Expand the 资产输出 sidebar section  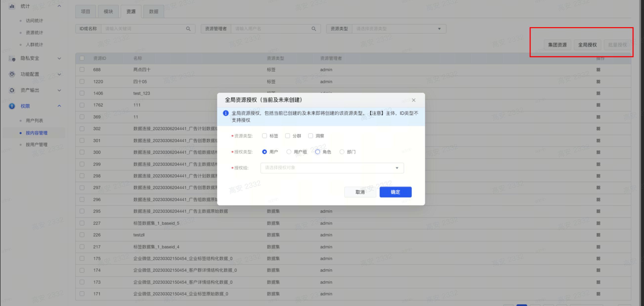[59, 90]
